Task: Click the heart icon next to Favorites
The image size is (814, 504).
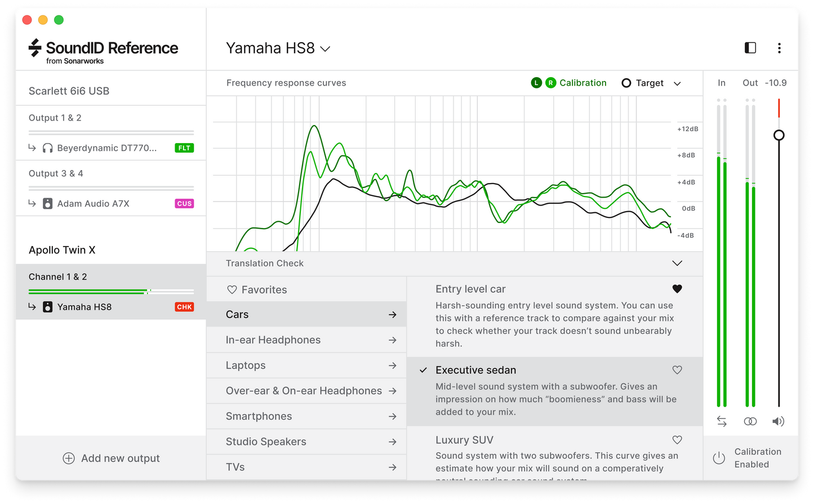Action: [232, 289]
